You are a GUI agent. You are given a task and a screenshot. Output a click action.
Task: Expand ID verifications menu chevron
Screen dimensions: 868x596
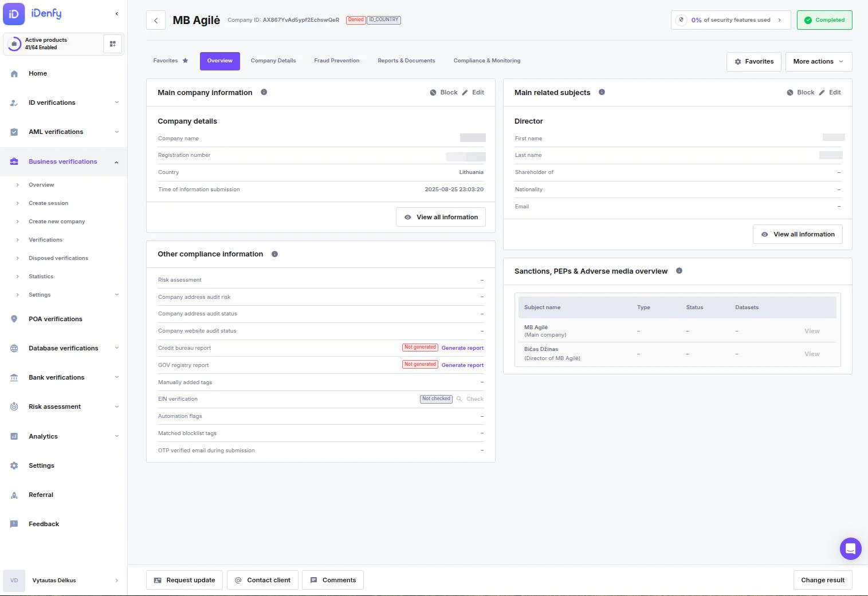tap(117, 102)
